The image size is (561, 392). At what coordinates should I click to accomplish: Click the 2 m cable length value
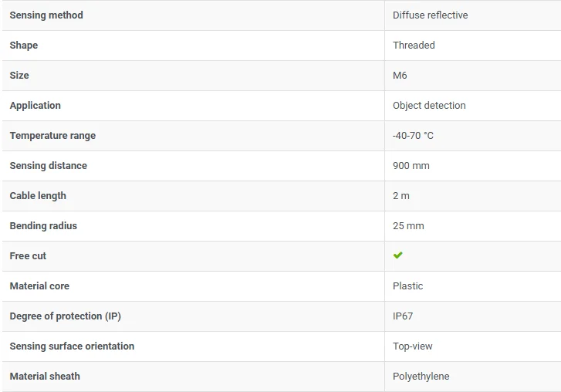pos(400,196)
